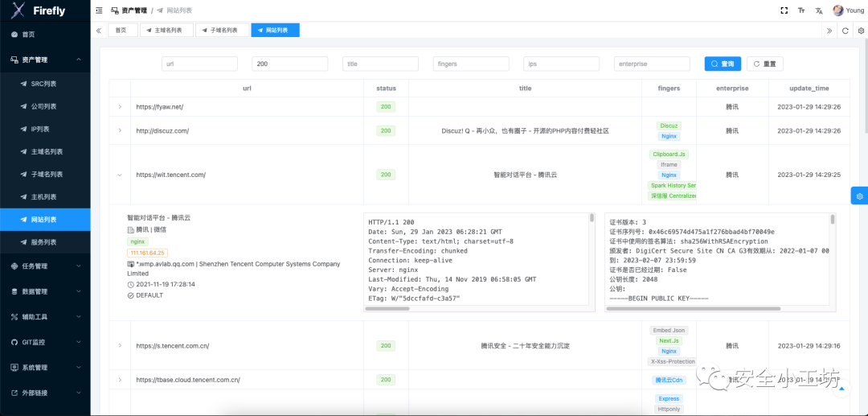Open 服务列表 in the sidebar
Image resolution: width=868 pixels, height=416 pixels.
point(45,243)
